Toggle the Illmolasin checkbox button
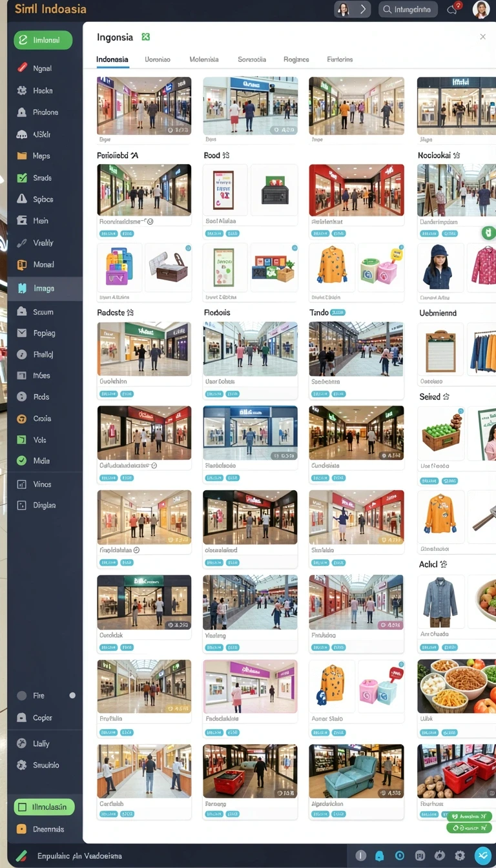 tap(44, 807)
